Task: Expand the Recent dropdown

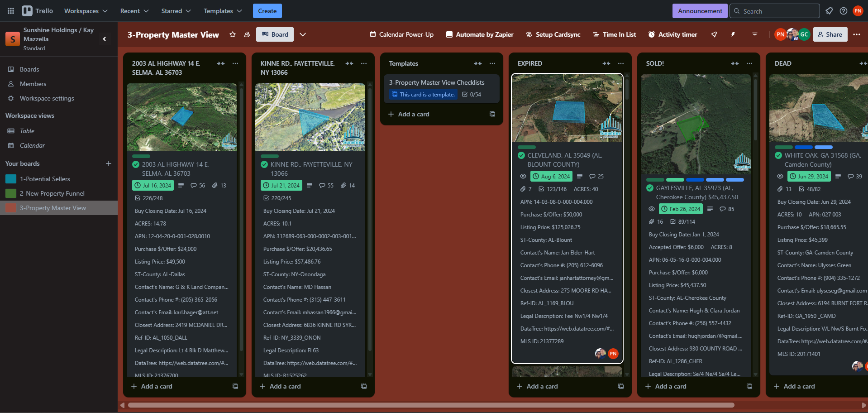Action: (x=134, y=11)
